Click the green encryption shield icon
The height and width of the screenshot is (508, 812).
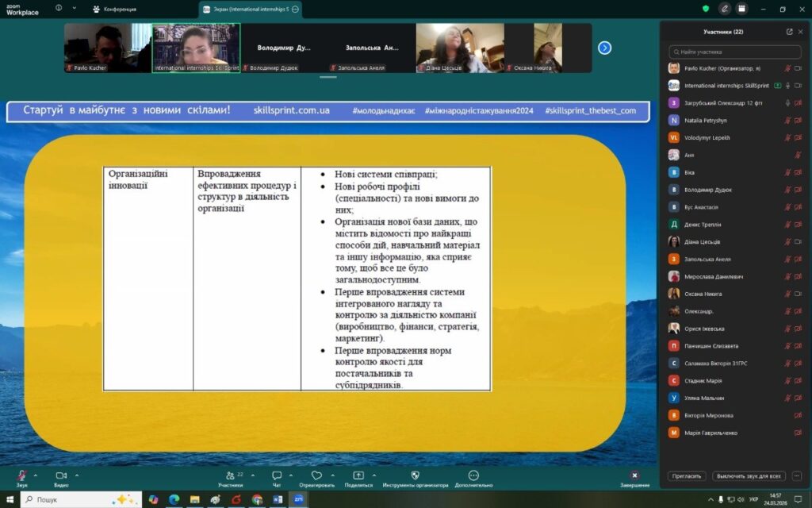[x=706, y=9]
